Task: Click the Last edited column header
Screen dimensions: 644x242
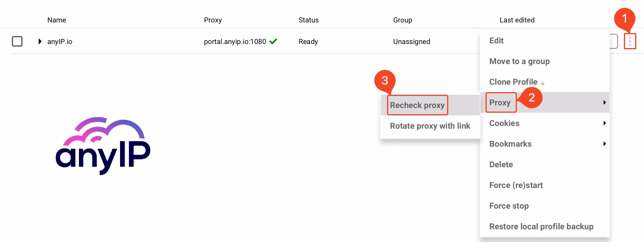Action: coord(517,20)
